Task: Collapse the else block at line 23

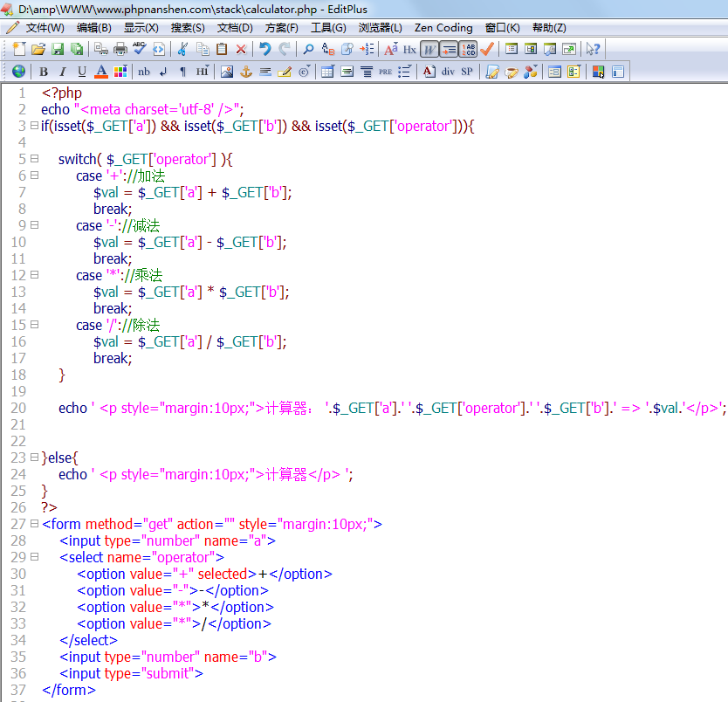Action: pos(34,458)
